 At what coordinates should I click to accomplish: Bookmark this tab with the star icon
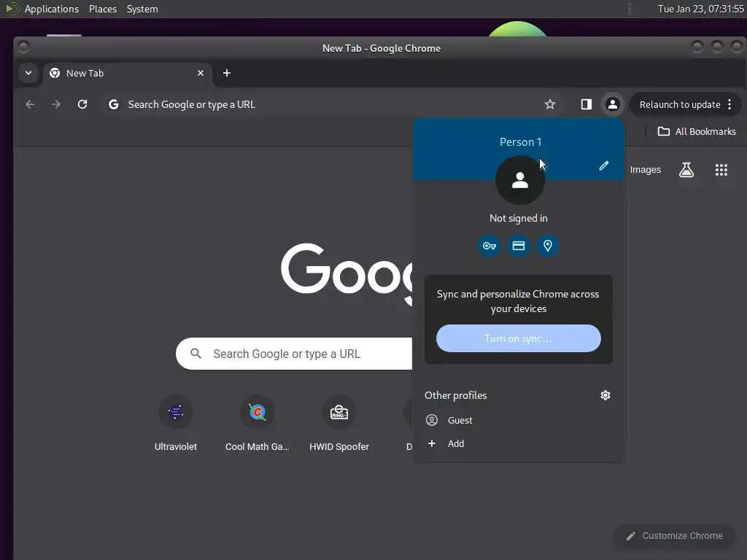coord(550,104)
